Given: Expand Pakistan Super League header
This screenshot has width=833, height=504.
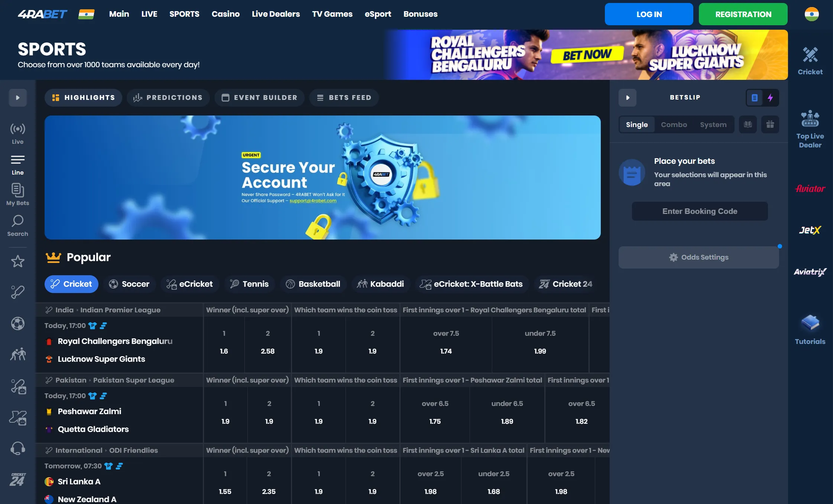Looking at the screenshot, I should click(x=119, y=380).
